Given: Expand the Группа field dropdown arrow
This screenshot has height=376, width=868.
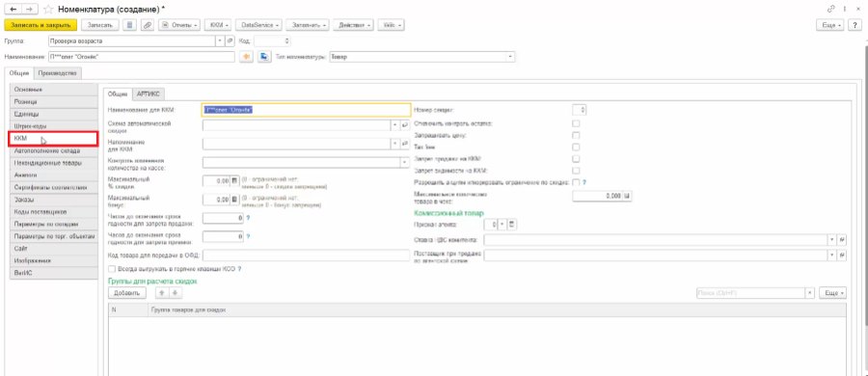Looking at the screenshot, I should (x=221, y=41).
